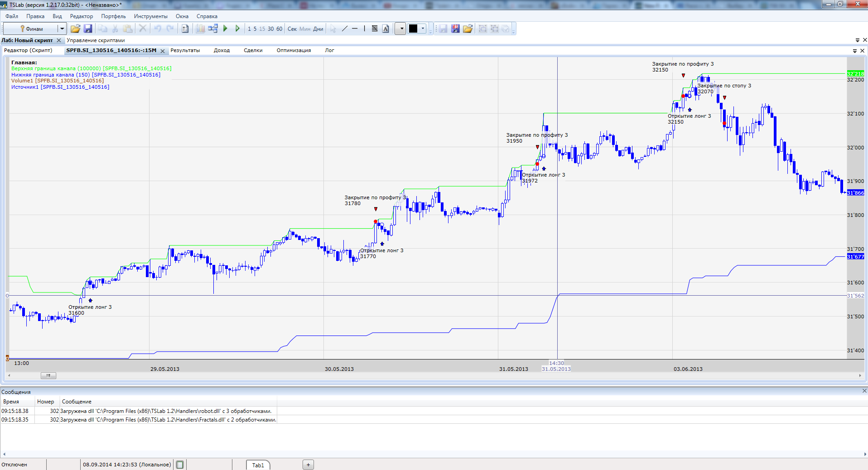Screen dimensions: 868x470
Task: Click the chart bars icon in toolbar
Action: pyautogui.click(x=200, y=29)
